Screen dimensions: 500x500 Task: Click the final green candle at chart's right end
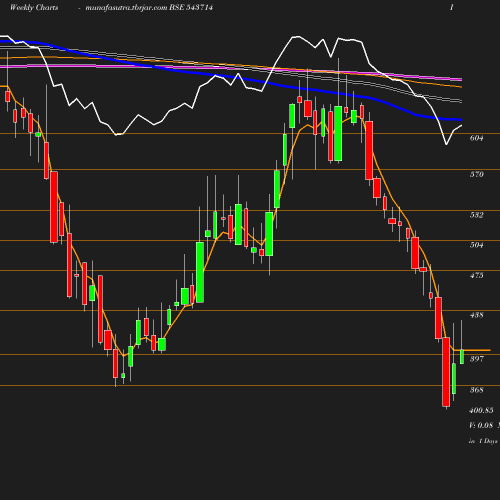pyautogui.click(x=462, y=357)
